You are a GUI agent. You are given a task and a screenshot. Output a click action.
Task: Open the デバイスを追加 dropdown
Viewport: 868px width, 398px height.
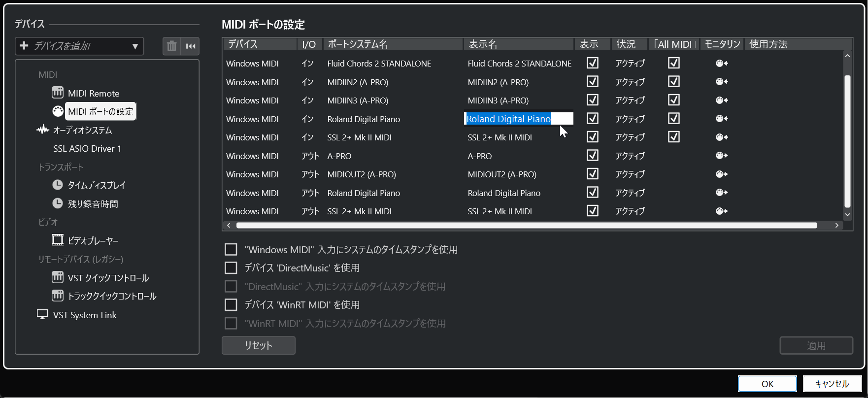(x=79, y=46)
